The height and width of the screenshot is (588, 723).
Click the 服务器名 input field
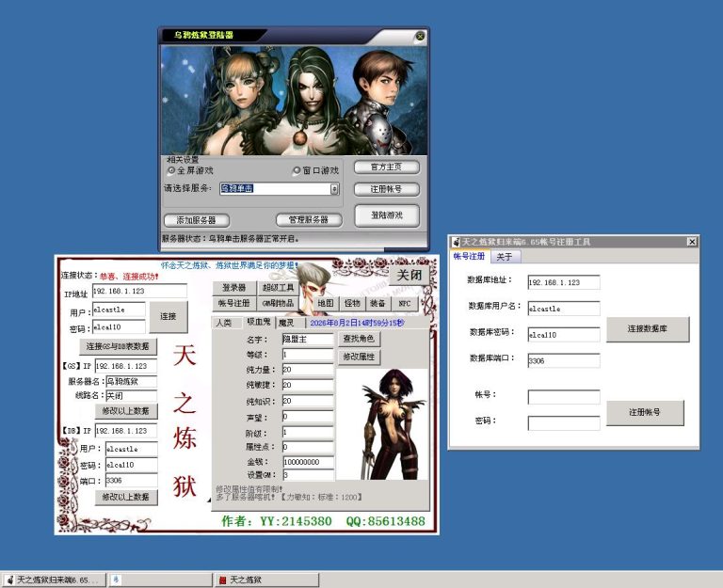click(x=132, y=382)
